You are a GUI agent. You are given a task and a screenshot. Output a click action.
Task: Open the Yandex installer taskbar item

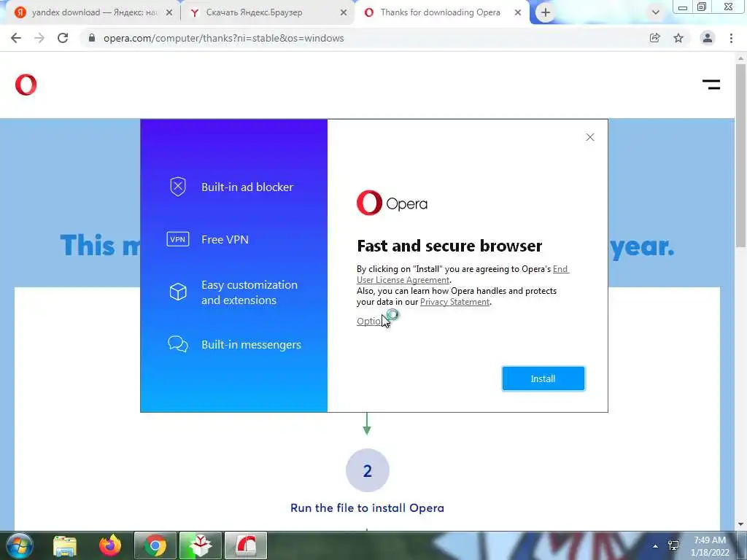click(201, 545)
